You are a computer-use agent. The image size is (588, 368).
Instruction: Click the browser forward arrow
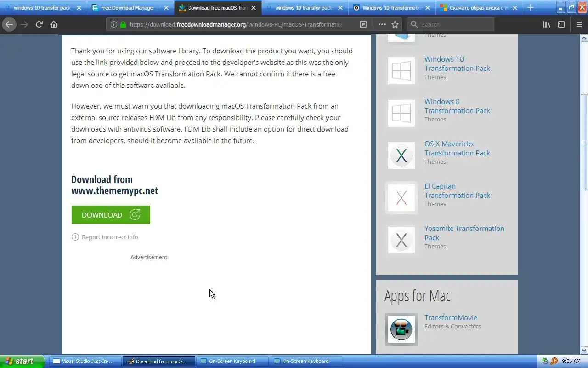[24, 24]
